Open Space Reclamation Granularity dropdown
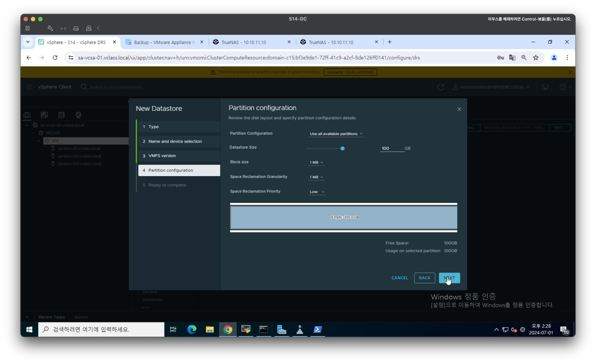 (x=316, y=177)
